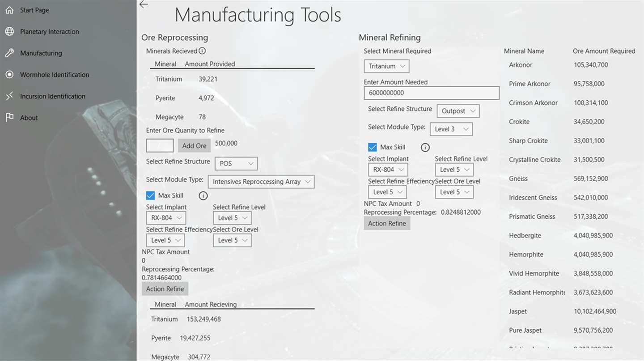644x361 pixels.
Task: Select Arkonor row in ore list
Action: (x=572, y=65)
